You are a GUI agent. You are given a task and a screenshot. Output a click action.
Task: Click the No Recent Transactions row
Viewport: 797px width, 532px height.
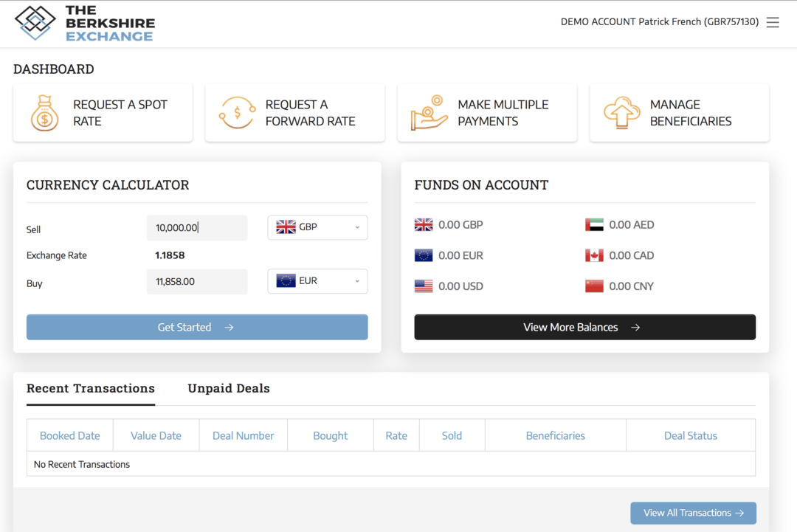391,464
